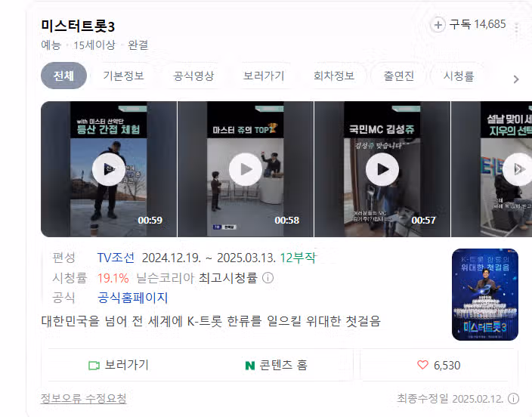Viewport: 532px width, 417px height.
Task: Click the plus subscribe icon
Action: pos(438,25)
